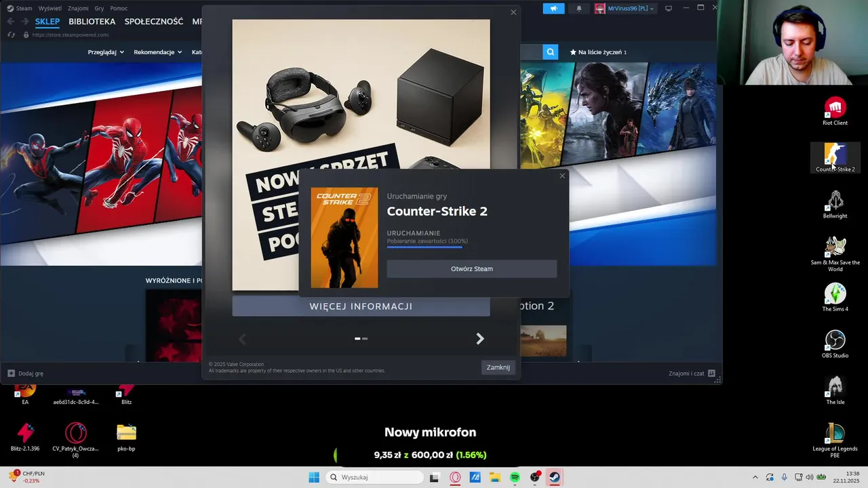Viewport: 868px width, 488px height.
Task: Open Na liście życzeń wishlist link
Action: (x=598, y=52)
